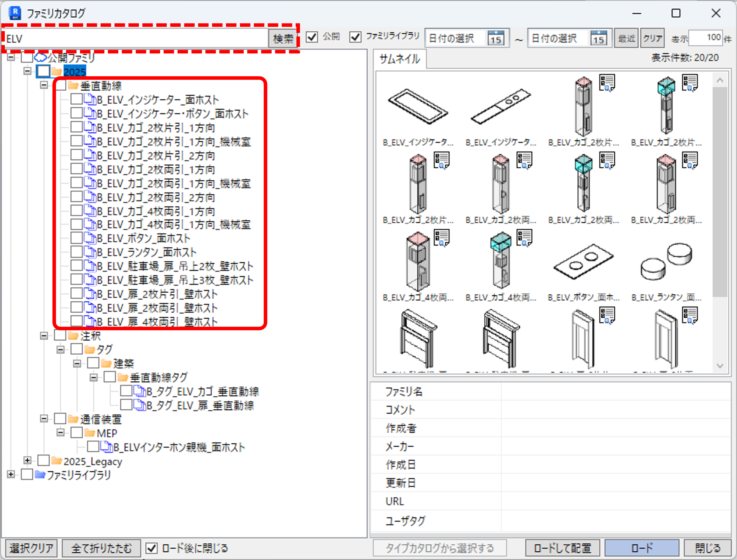Screen dimensions: 737x560
Task: Expand the ファミリライブラリ root node
Action: pos(11,474)
